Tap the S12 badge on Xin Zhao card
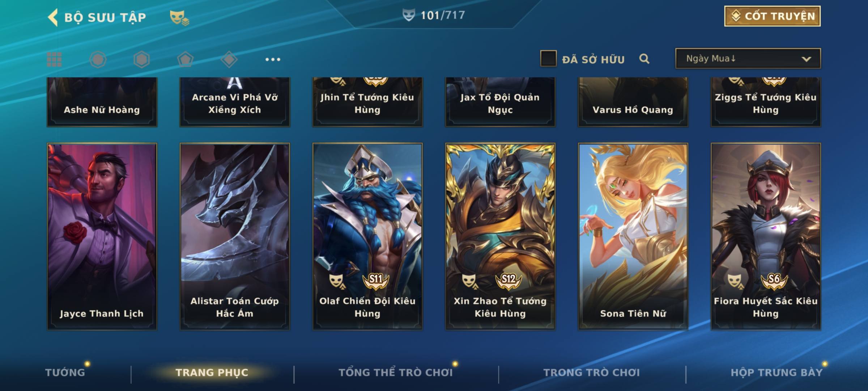The width and height of the screenshot is (868, 391). point(509,280)
